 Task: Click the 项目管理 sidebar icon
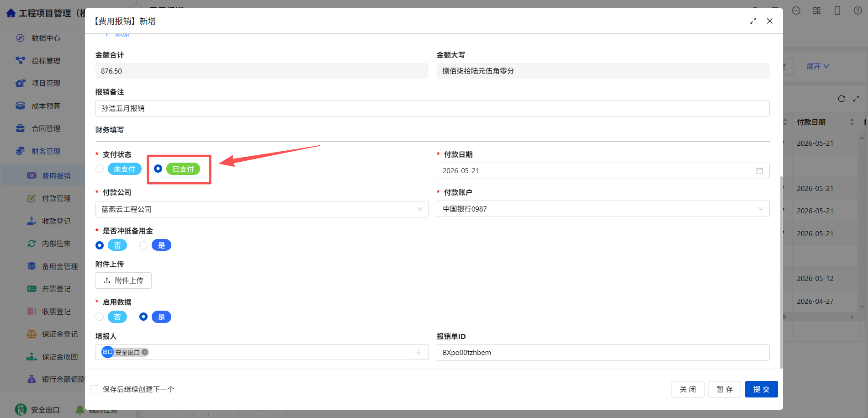click(x=20, y=83)
